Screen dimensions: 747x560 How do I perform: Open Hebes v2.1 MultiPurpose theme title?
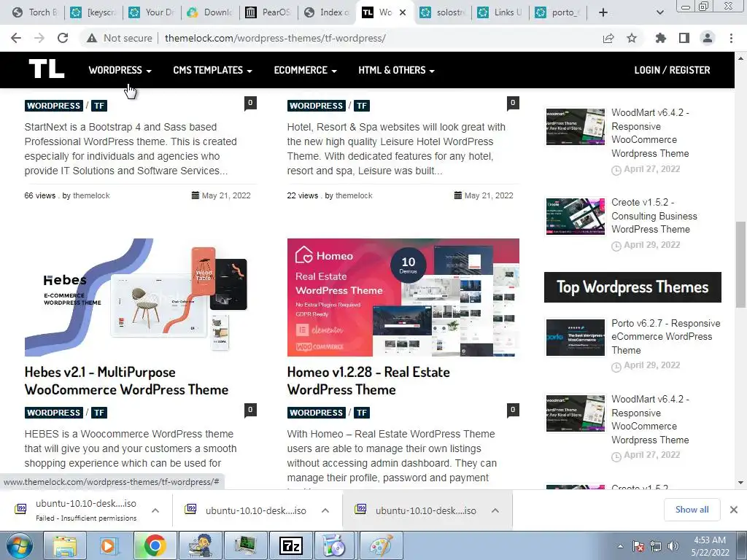pos(126,381)
